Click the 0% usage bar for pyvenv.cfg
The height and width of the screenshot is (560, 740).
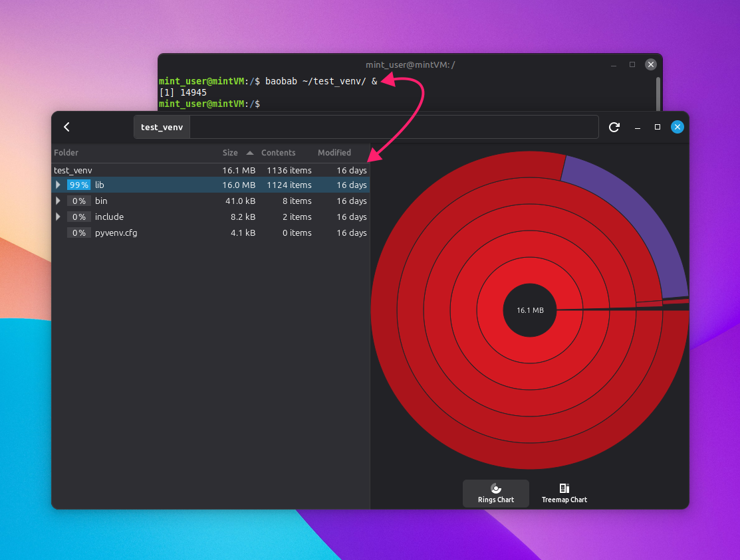click(x=79, y=233)
